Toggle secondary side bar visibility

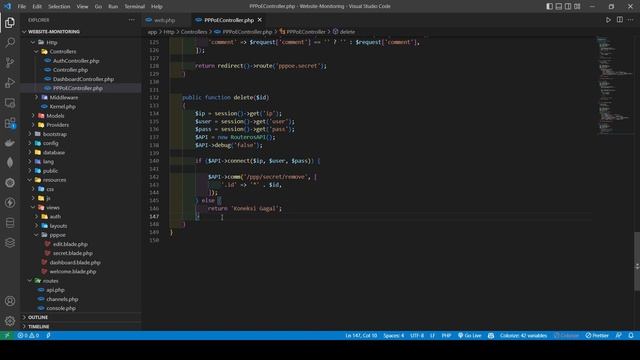[x=568, y=6]
